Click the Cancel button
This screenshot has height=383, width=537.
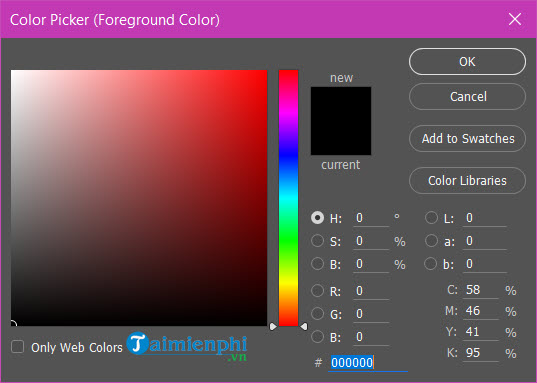coord(467,97)
